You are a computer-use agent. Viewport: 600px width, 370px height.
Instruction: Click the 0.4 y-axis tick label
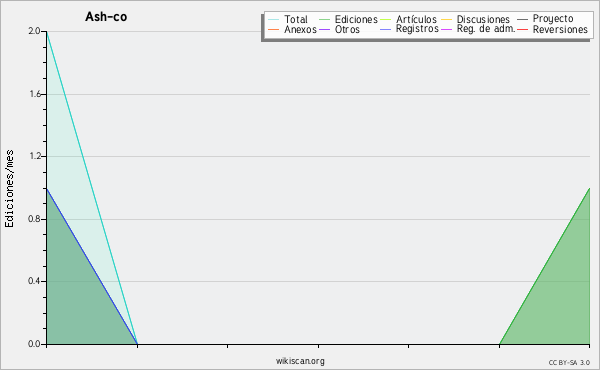[34, 281]
